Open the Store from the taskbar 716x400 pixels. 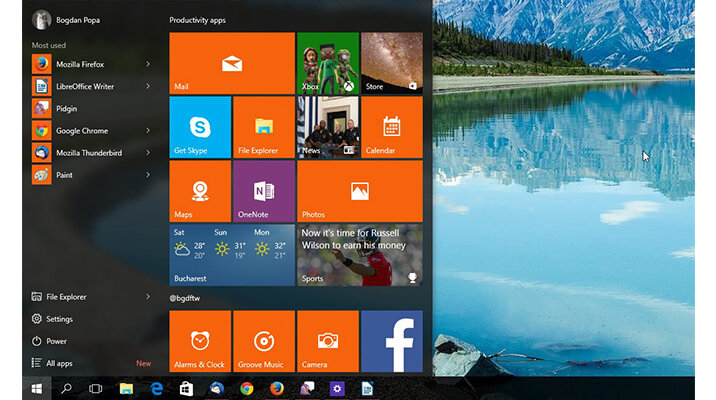(186, 389)
